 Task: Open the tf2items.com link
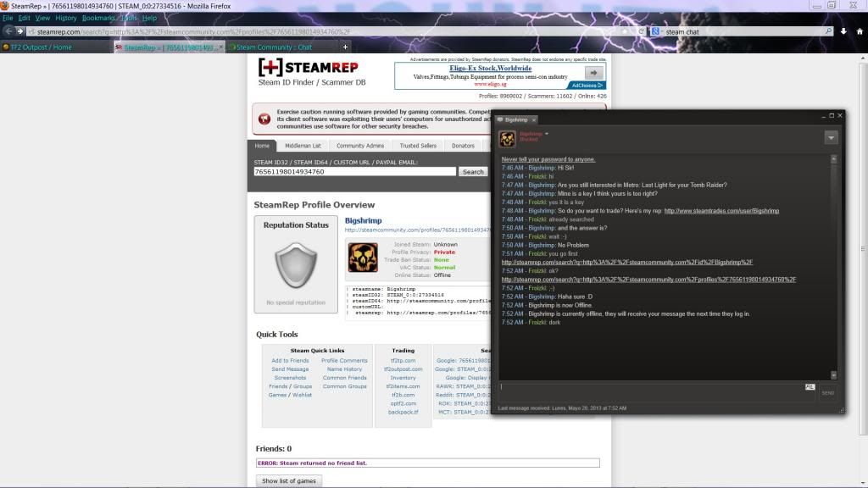click(x=403, y=386)
